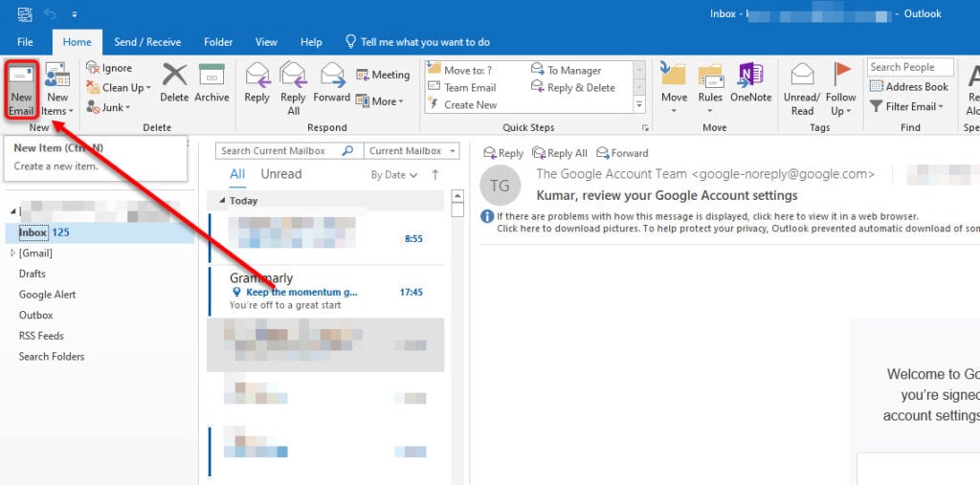Screen dimensions: 980x485
Task: Select the To Manager quick step
Action: pos(567,70)
